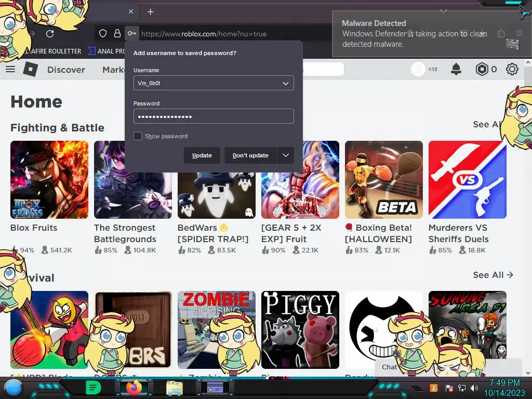Screen dimensions: 532x399
Task: Click the user avatar next to <13
Action: (418, 69)
